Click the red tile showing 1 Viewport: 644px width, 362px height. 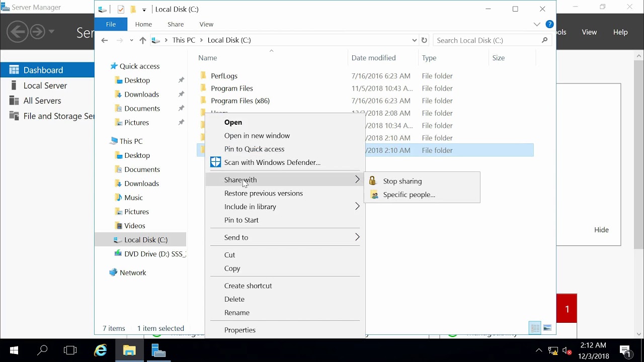point(567,309)
